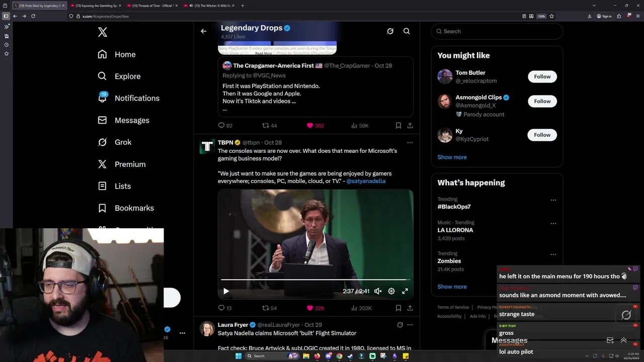
Task: Click the X logo in the sidebar
Action: pos(103,32)
